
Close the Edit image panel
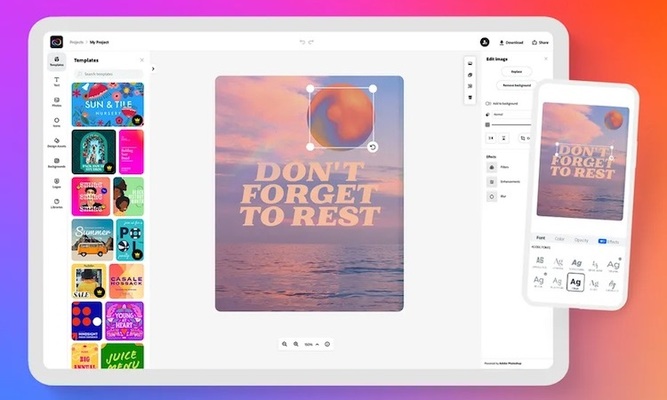click(546, 59)
